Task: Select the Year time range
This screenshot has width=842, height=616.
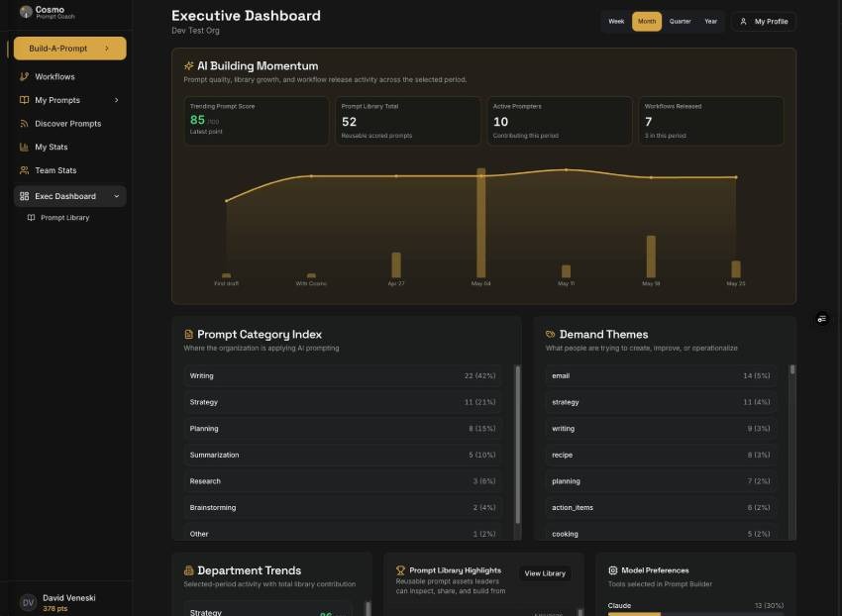Action: (x=710, y=22)
